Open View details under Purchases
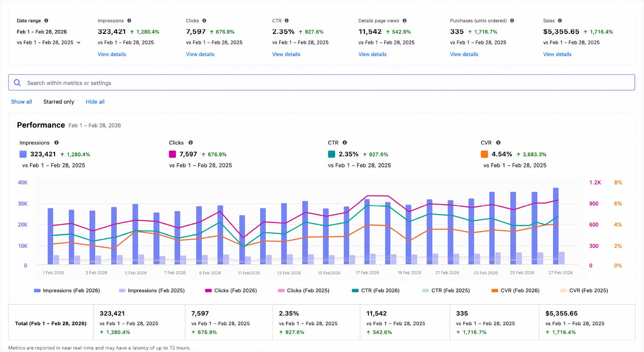 coord(464,54)
